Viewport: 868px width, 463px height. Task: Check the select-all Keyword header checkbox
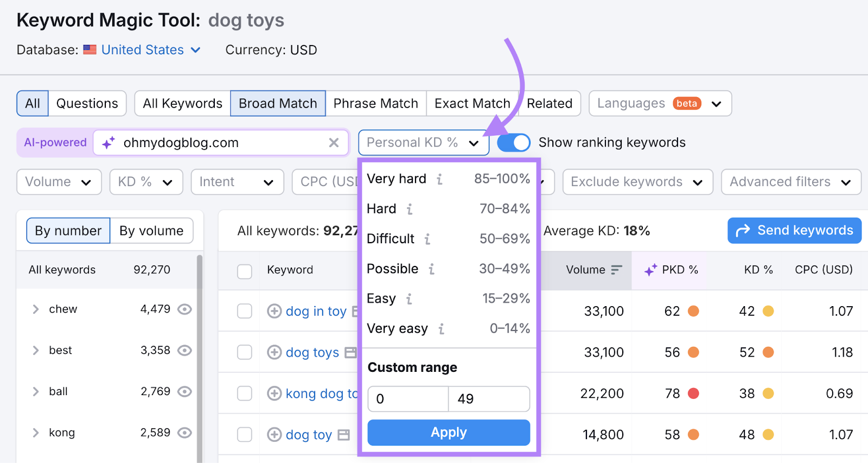point(245,271)
